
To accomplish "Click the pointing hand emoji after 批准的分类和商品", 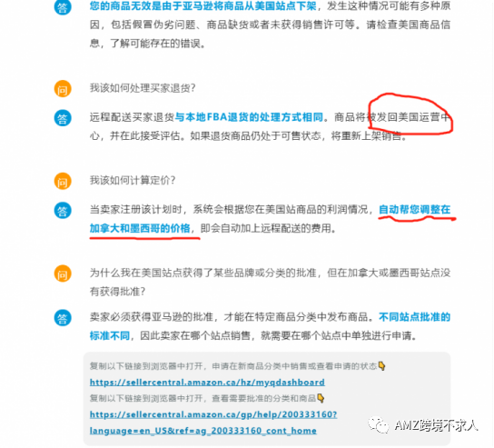I will (x=321, y=398).
